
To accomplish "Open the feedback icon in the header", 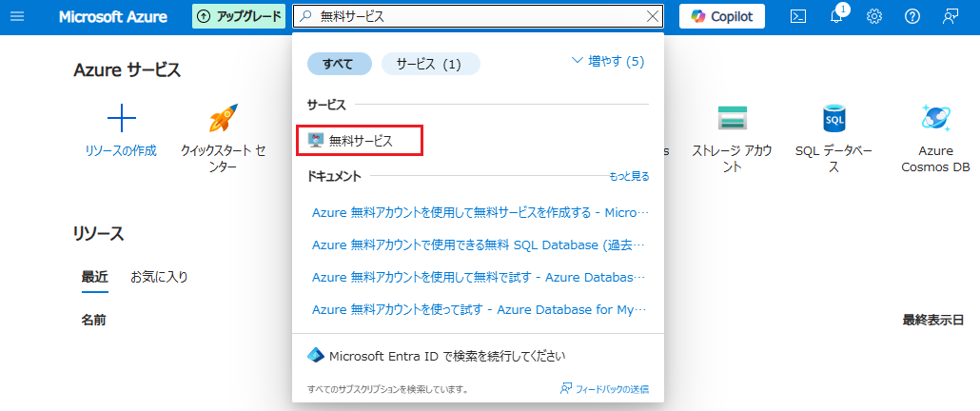I will coord(951,17).
